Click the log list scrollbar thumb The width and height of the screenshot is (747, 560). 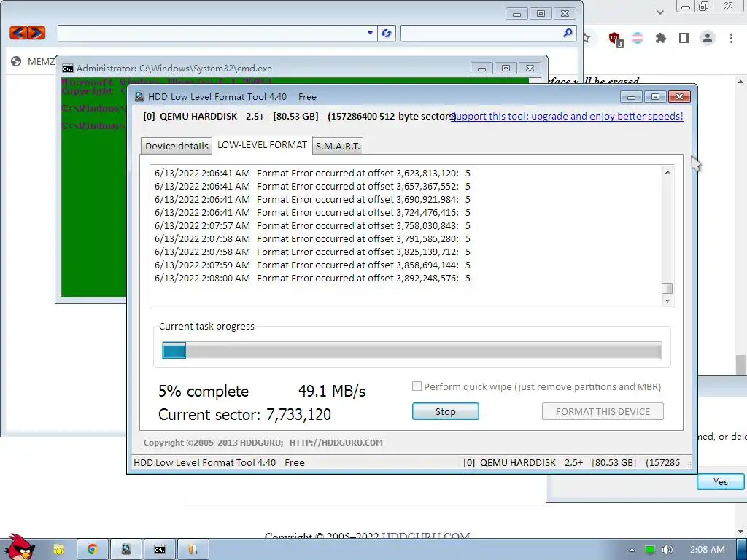point(667,288)
